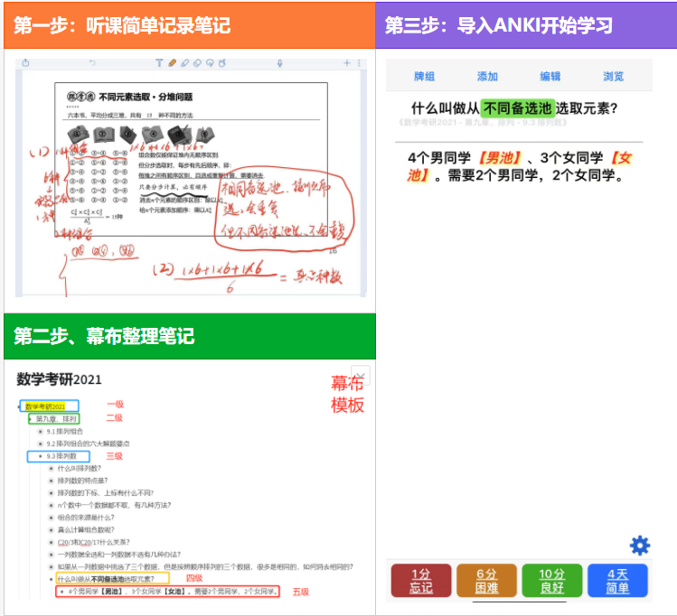677x616 pixels.
Task: Select the eraser tool
Action: (x=197, y=63)
